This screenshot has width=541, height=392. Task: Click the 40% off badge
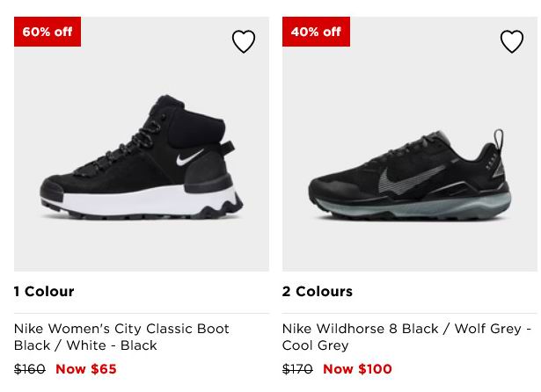click(316, 32)
